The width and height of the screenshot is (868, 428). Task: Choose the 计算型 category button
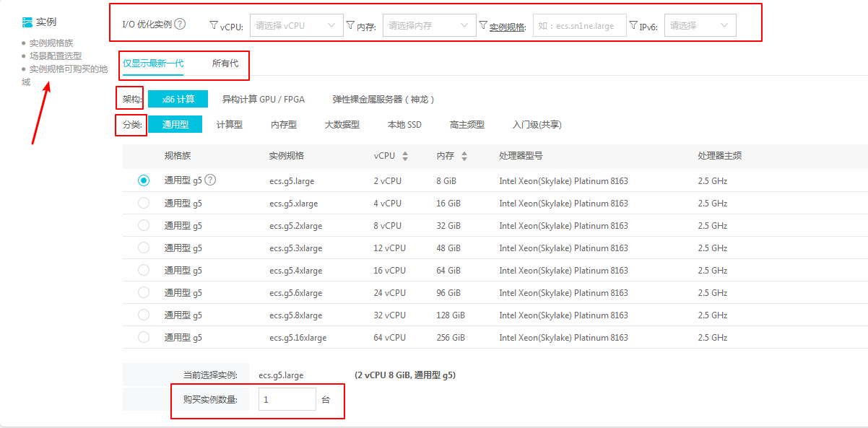[230, 124]
